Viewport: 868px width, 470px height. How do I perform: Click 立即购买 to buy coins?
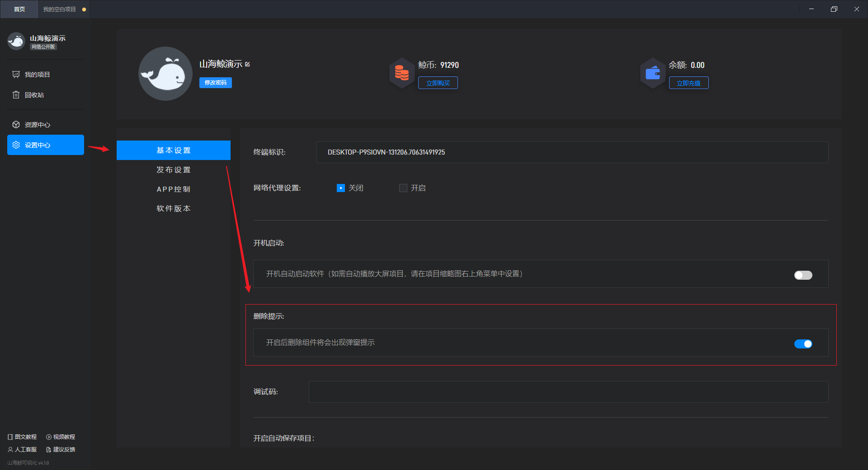[x=438, y=83]
